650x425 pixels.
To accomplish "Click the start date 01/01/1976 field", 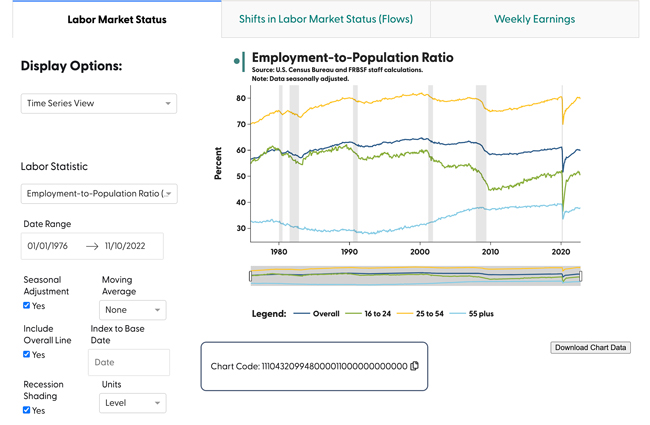I will point(48,246).
